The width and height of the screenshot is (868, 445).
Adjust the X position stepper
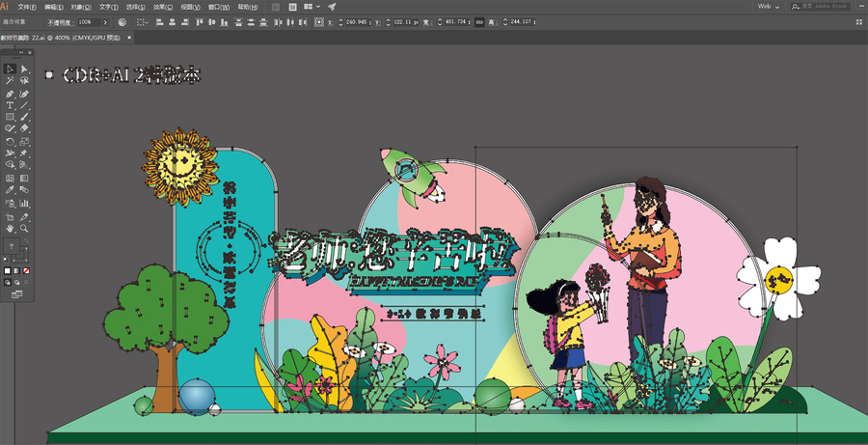point(340,22)
